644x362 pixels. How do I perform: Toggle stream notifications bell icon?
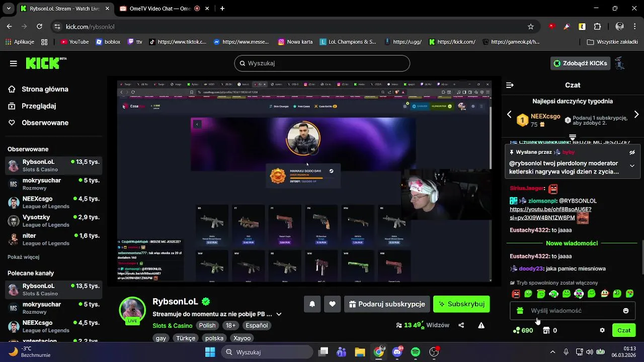pyautogui.click(x=312, y=304)
